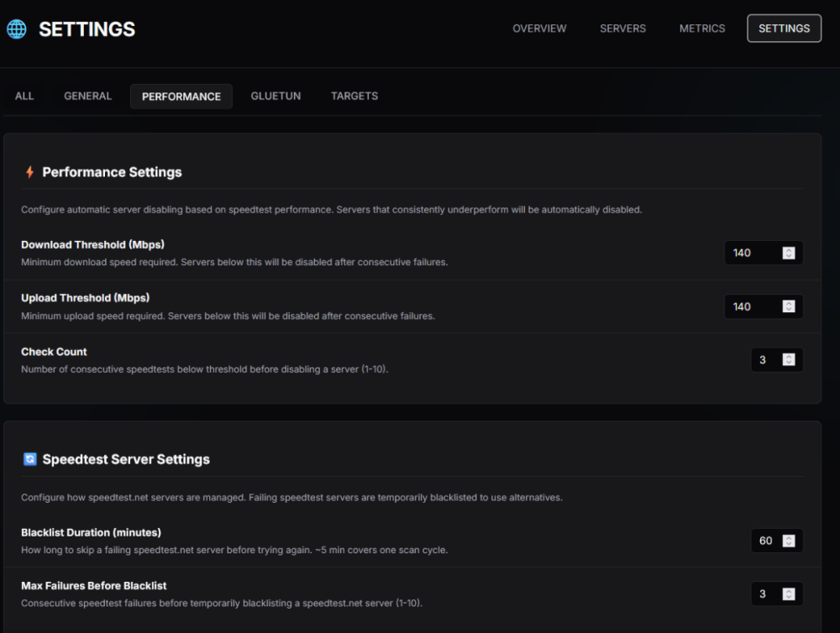Open the TARGETS settings tab
Image resolution: width=840 pixels, height=633 pixels.
(x=354, y=96)
